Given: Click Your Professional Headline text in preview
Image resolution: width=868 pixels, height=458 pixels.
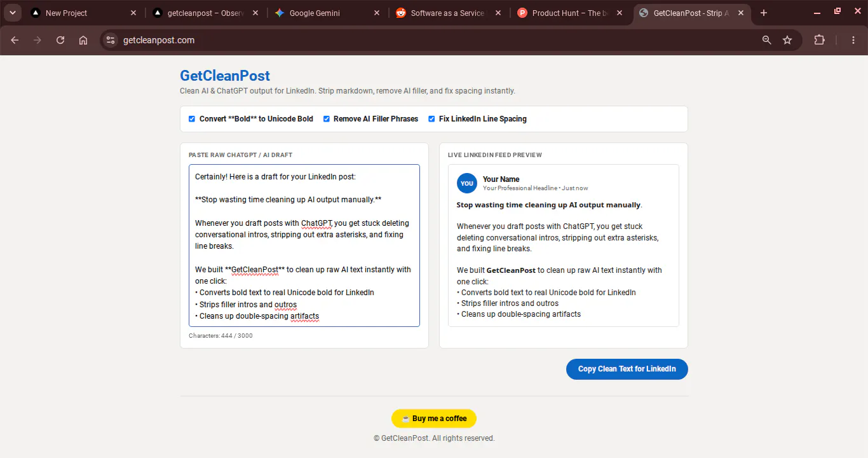Looking at the screenshot, I should tap(520, 188).
